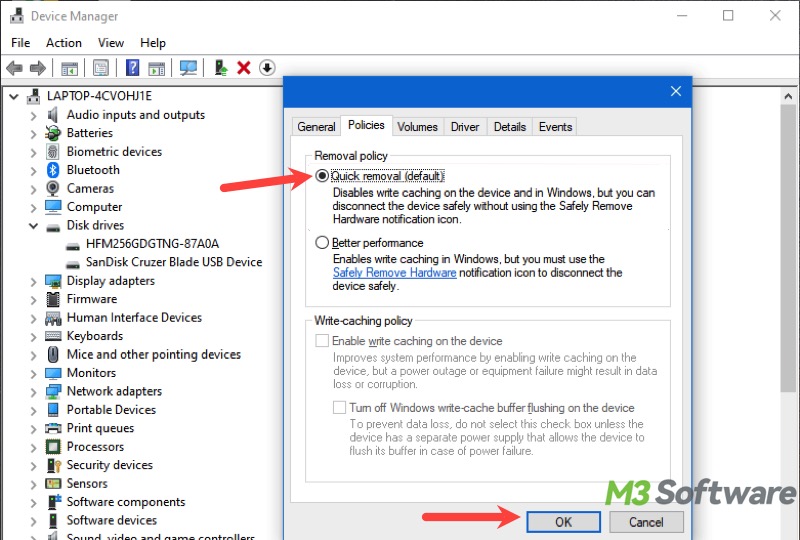This screenshot has width=800, height=540.
Task: Click the Network adapters icon
Action: tap(53, 391)
